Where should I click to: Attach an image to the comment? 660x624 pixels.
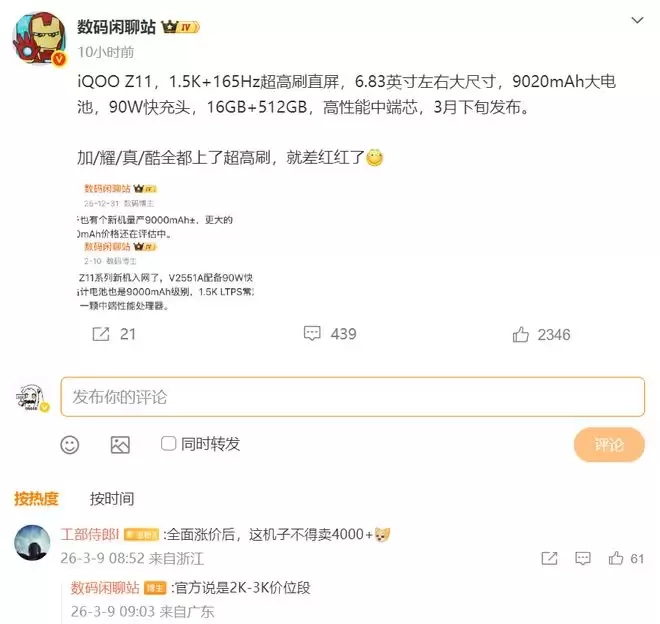[x=120, y=445]
